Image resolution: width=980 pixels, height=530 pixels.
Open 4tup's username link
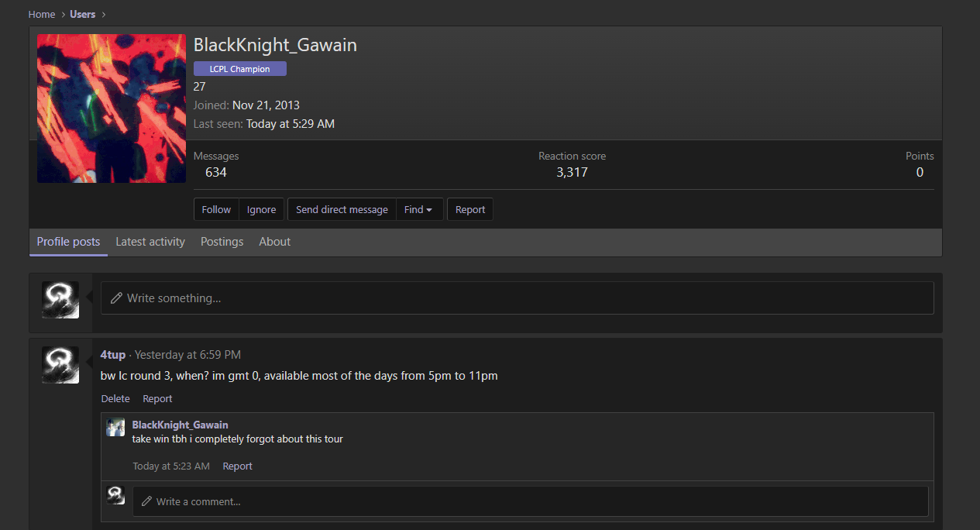point(113,355)
